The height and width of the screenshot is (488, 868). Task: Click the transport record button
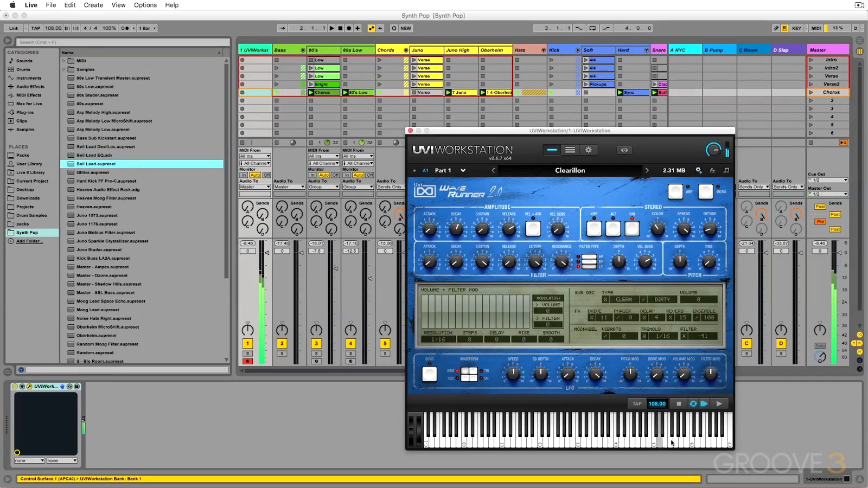[x=349, y=28]
